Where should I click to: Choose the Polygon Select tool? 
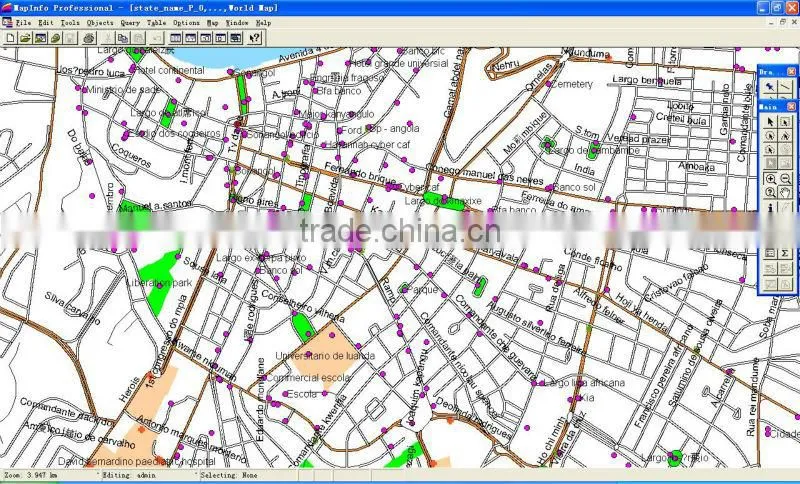[x=785, y=136]
